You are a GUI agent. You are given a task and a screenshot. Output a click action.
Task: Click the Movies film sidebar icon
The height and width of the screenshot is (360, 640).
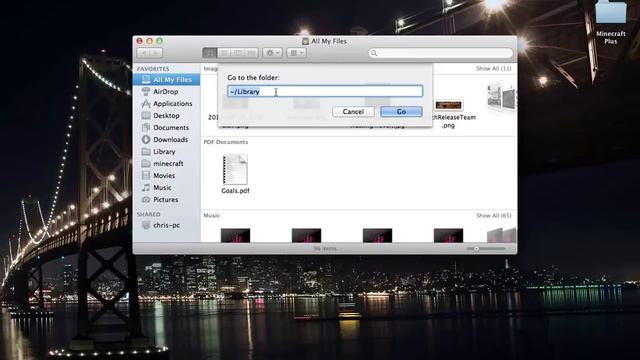coord(146,176)
